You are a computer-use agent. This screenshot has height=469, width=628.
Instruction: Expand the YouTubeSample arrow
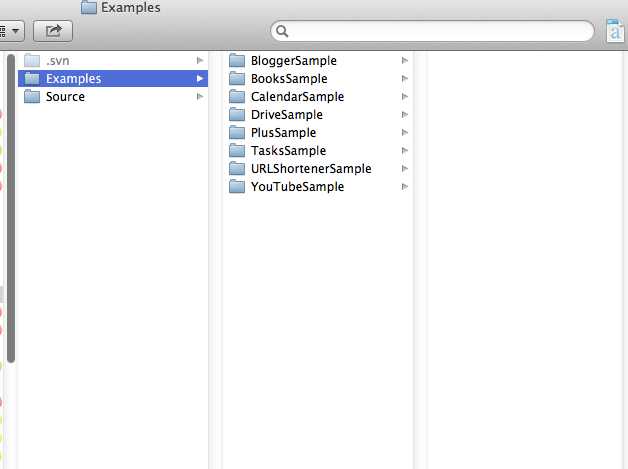click(405, 187)
